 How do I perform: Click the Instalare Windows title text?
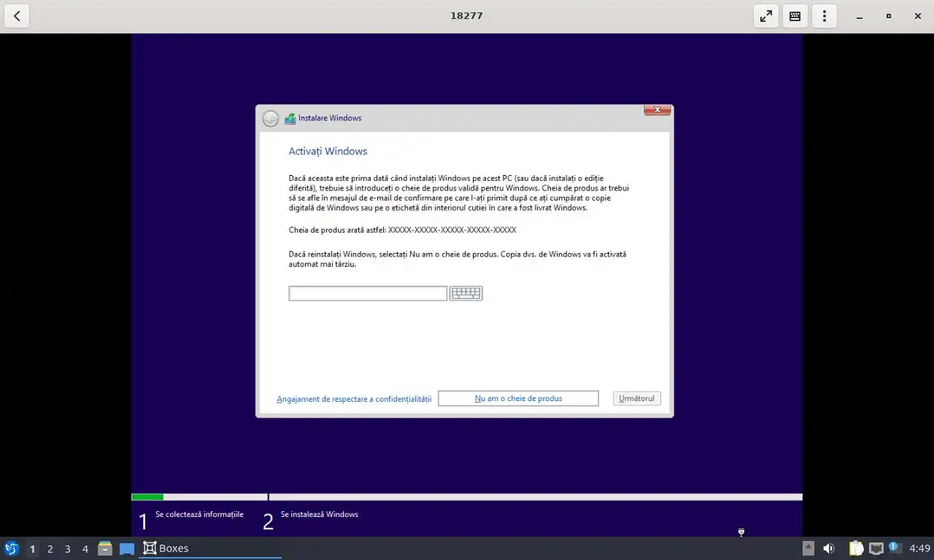(x=330, y=118)
